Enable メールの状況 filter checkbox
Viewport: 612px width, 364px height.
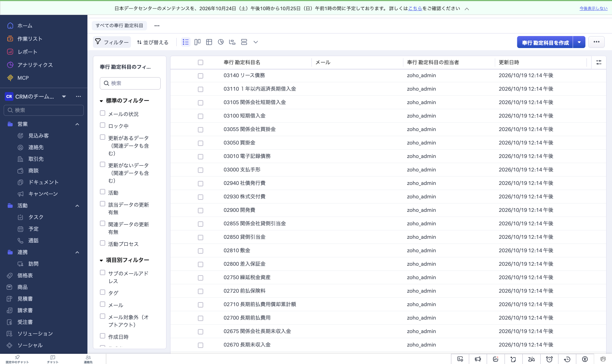point(103,113)
